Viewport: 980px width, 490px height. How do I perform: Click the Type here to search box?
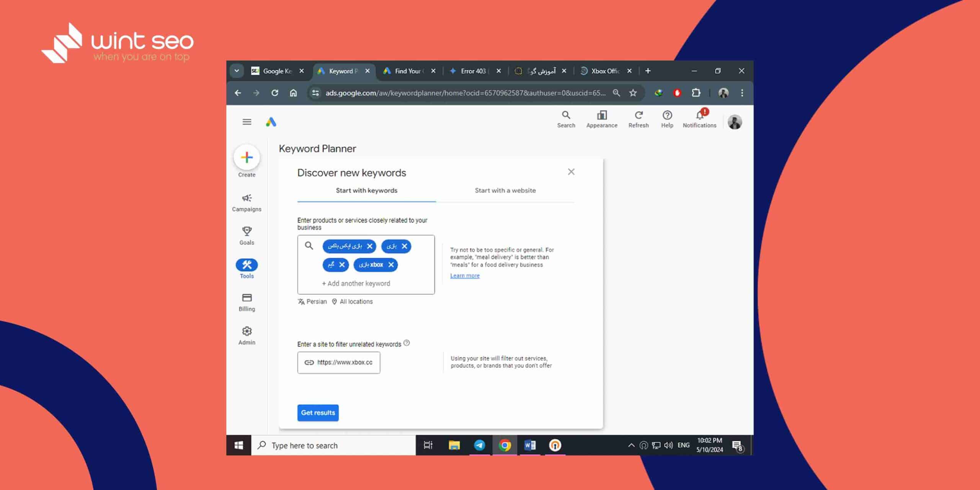tap(333, 446)
